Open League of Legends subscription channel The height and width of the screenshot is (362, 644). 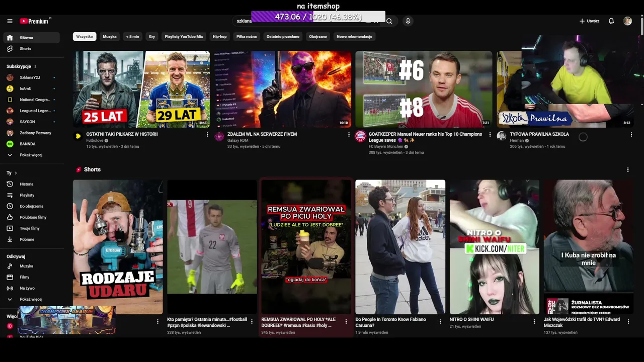[31, 111]
